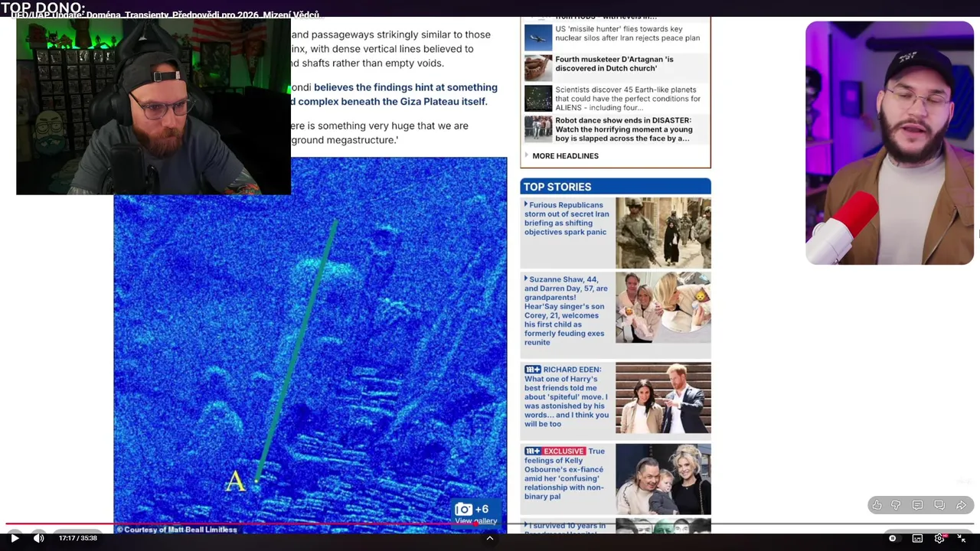Open Suzanne Shaw and Darren Day story
Screen dimensions: 980x551
[566, 311]
